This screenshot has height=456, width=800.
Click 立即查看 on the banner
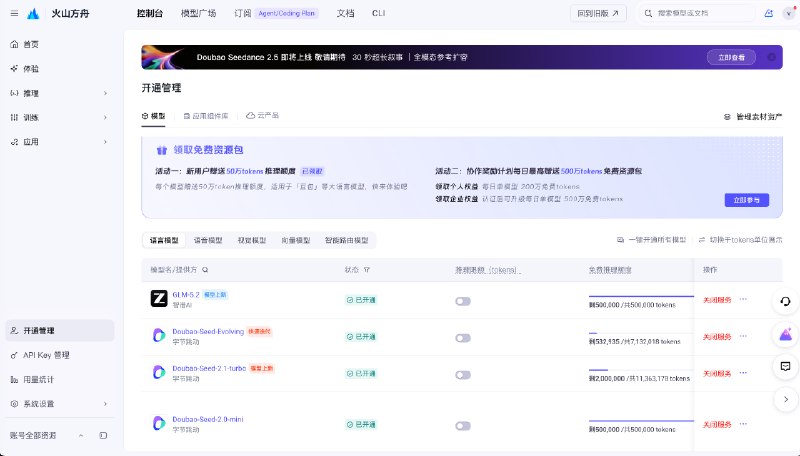(731, 57)
